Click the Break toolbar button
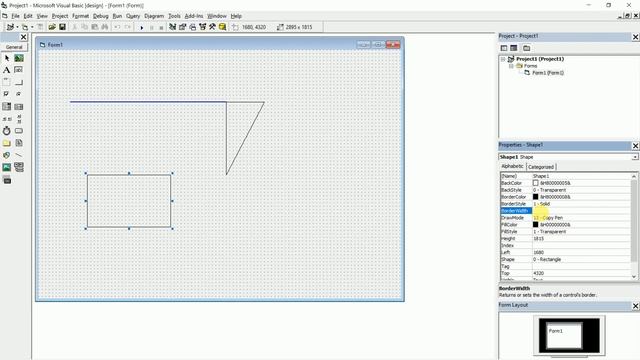Screen dimensions: 640x360 pyautogui.click(x=151, y=27)
